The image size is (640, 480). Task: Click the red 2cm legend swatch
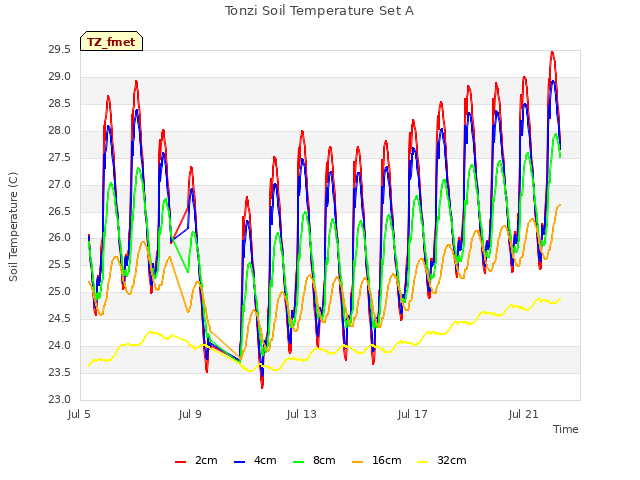coord(180,462)
